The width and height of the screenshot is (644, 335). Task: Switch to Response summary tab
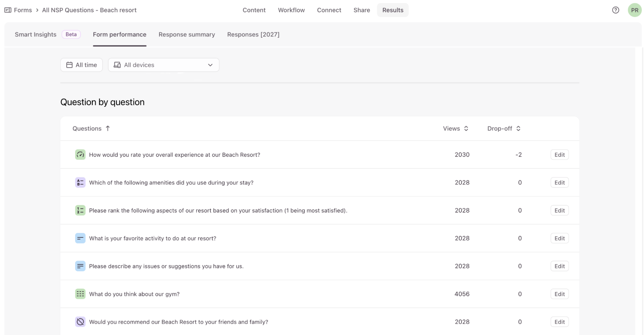click(x=187, y=34)
